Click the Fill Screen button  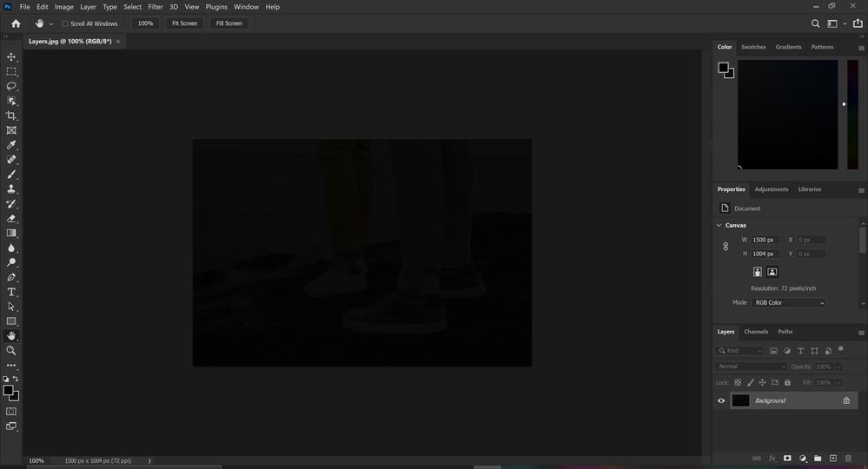pos(229,23)
